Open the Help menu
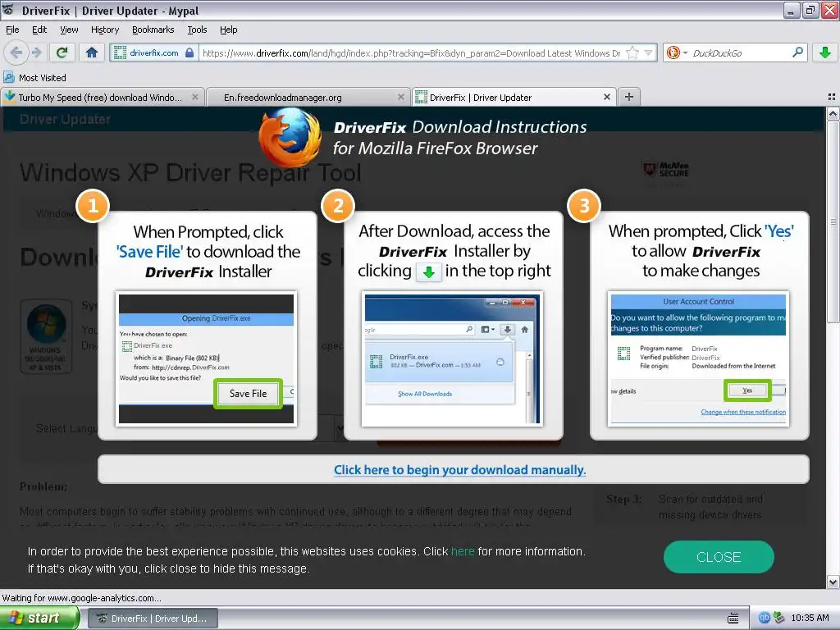The height and width of the screenshot is (630, 840). pos(228,30)
